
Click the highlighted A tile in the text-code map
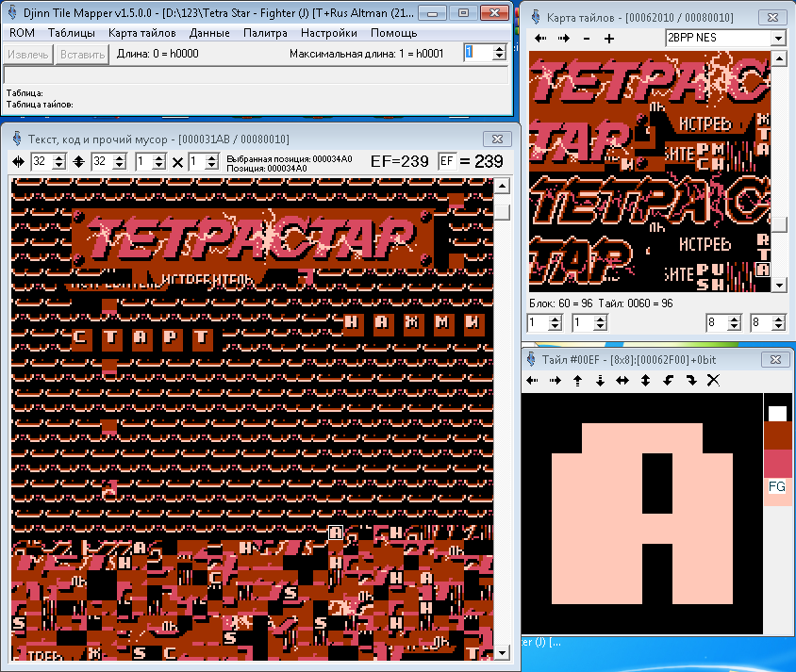click(336, 533)
